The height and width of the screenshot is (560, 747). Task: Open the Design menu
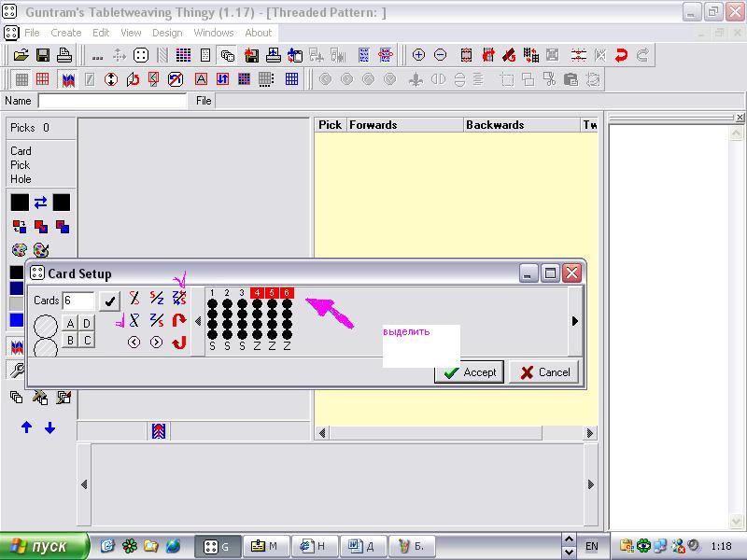(x=167, y=33)
